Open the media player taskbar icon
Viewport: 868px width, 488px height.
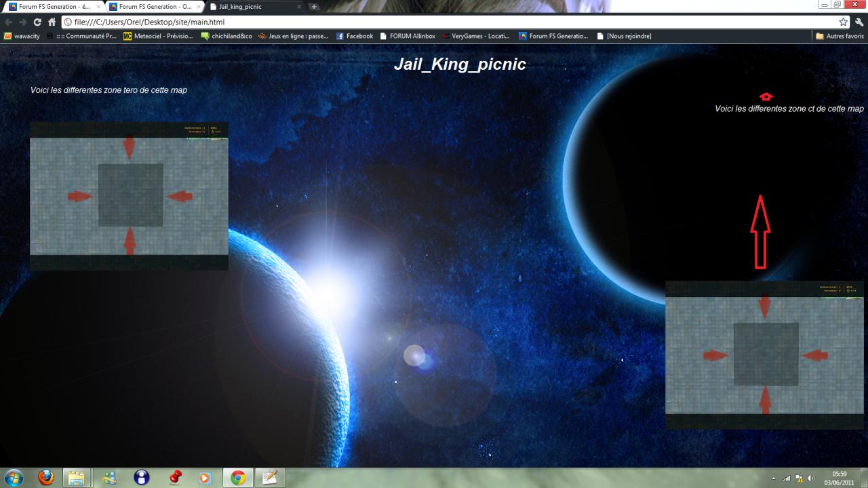(x=205, y=478)
